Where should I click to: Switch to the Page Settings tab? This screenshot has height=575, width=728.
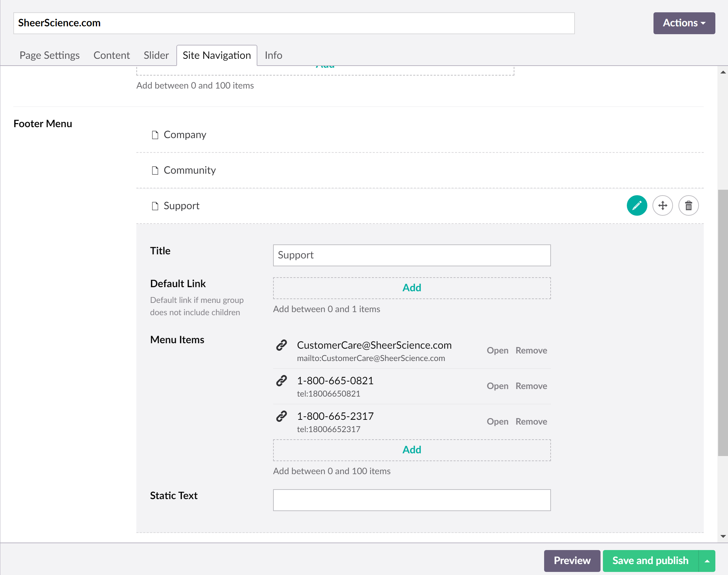49,55
